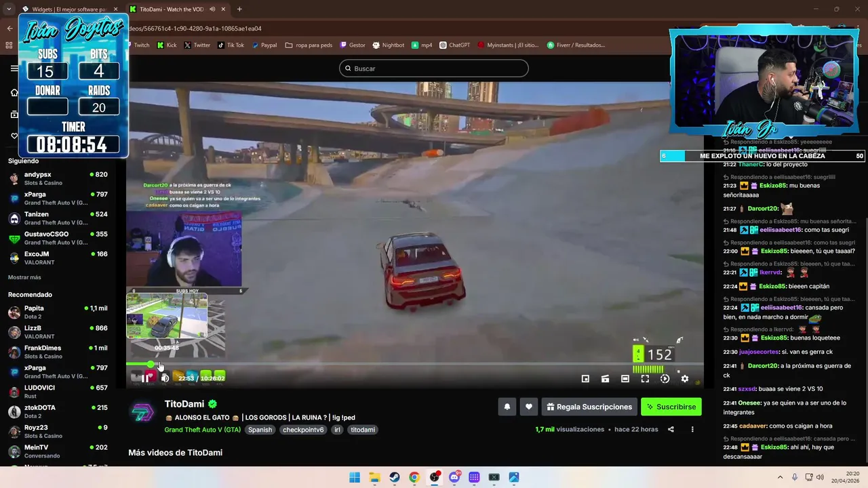The height and width of the screenshot is (488, 868).
Task: Open Papita Dota 2 recommended channel
Action: pos(58,312)
